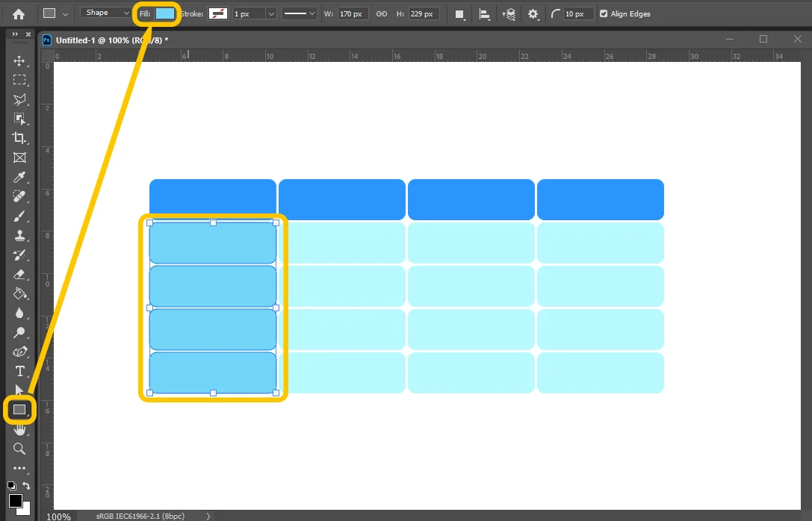Minimize the document window
This screenshot has height=521, width=812.
730,39
